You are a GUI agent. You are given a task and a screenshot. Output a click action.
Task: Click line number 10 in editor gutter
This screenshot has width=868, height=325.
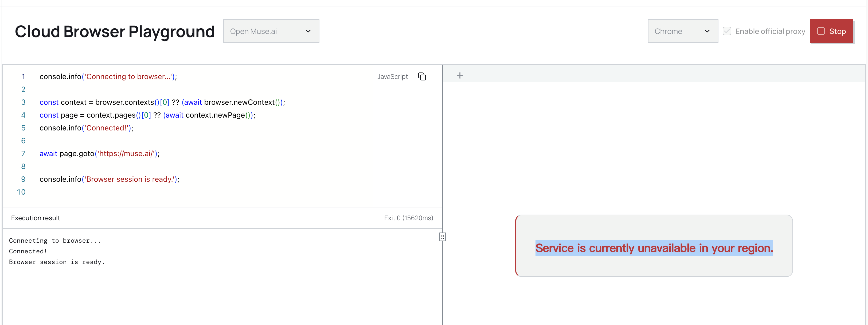[x=21, y=192]
